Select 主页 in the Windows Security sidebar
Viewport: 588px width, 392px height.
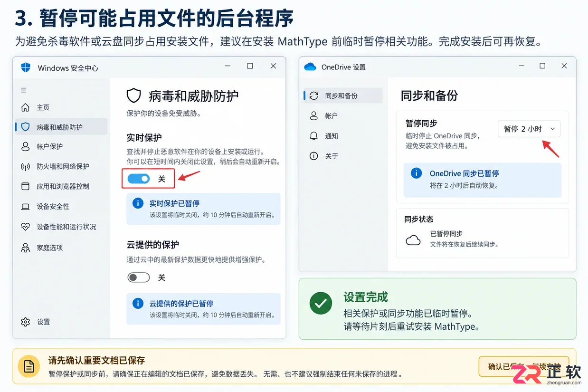tap(61, 107)
